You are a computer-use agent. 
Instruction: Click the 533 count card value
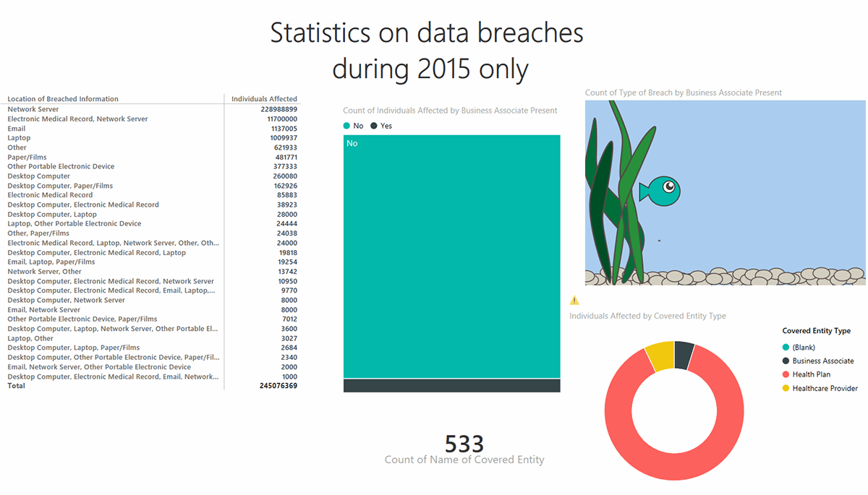point(464,443)
